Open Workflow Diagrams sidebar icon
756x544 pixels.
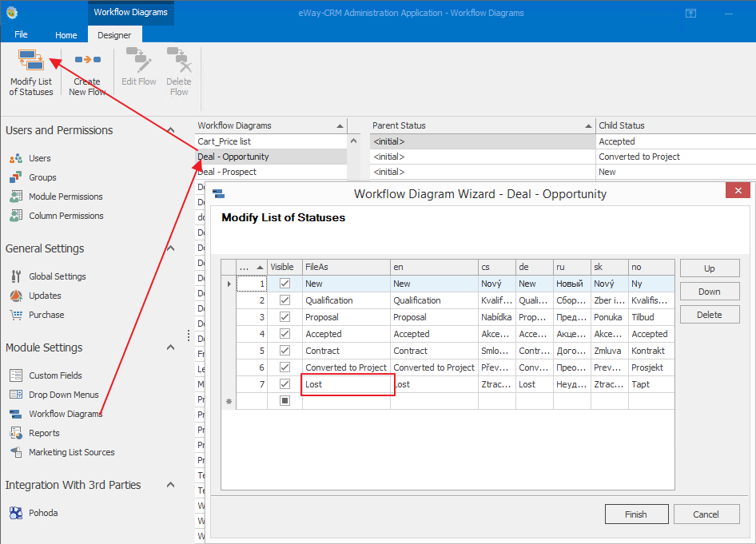click(16, 414)
